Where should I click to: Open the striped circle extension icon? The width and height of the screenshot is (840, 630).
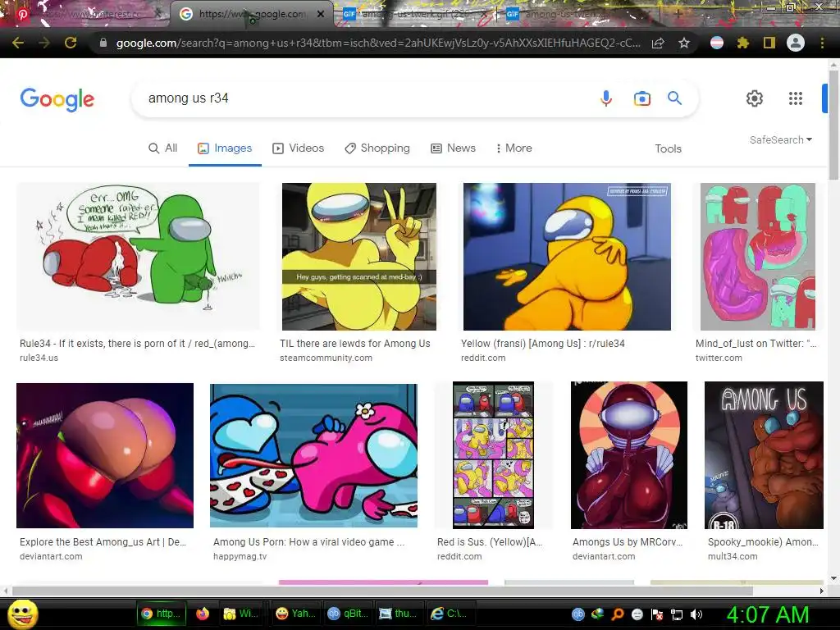pyautogui.click(x=717, y=43)
